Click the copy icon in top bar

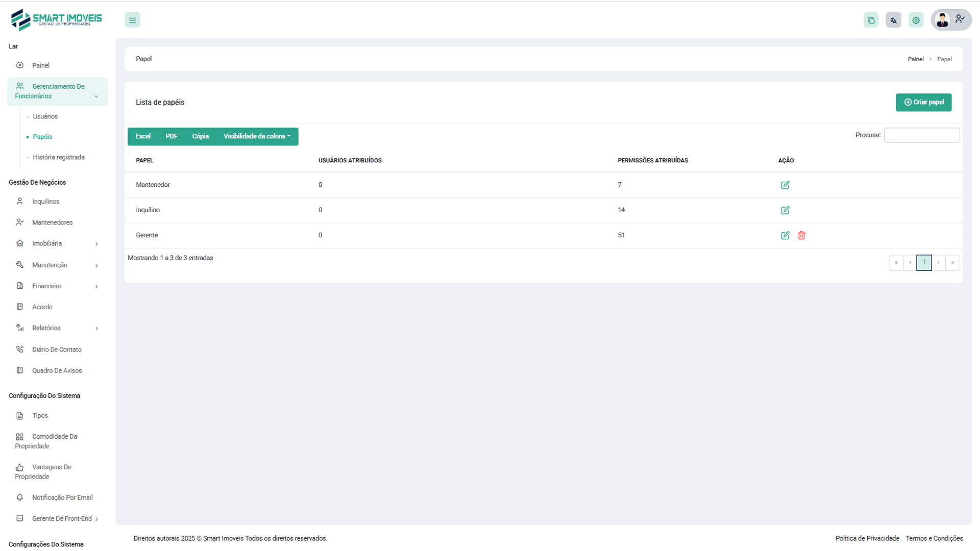click(871, 20)
